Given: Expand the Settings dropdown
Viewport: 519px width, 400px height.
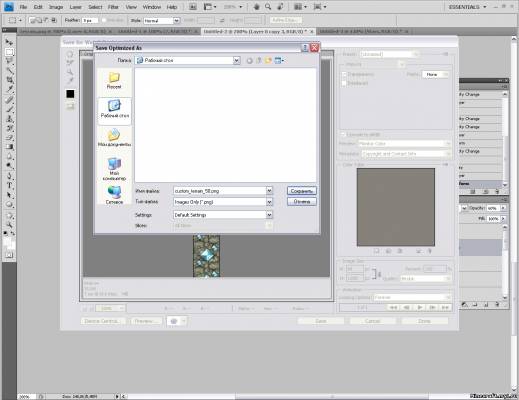Looking at the screenshot, I should [269, 215].
